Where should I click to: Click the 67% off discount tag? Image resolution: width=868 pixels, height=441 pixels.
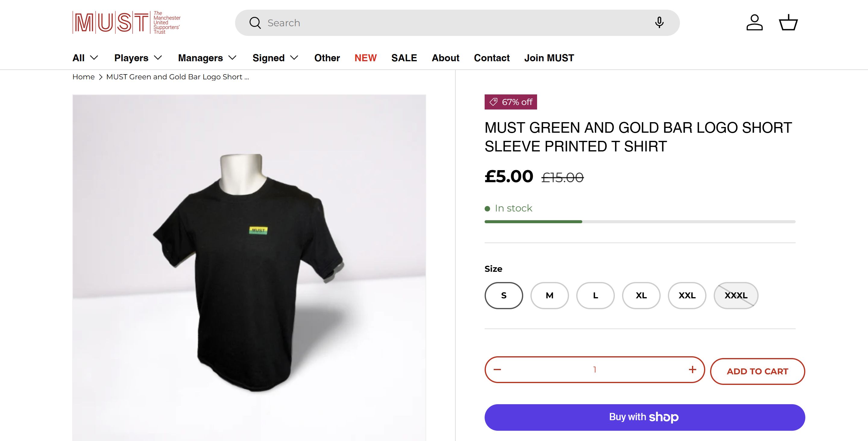pyautogui.click(x=511, y=102)
